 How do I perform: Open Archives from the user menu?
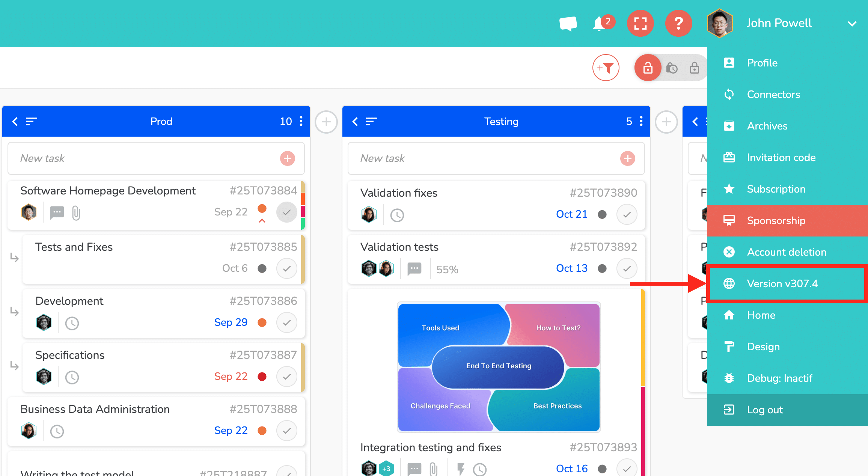coord(767,126)
